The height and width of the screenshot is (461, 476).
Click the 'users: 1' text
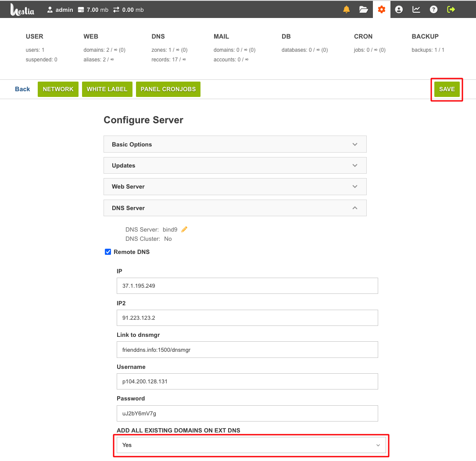pyautogui.click(x=35, y=50)
